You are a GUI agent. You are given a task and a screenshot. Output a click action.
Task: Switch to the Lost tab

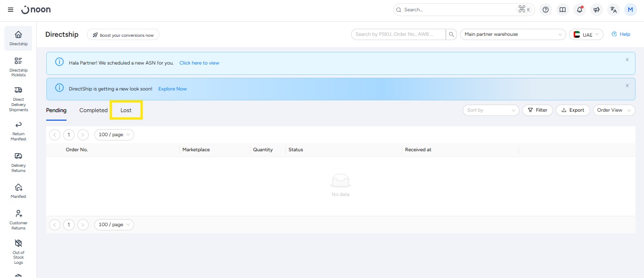tap(126, 110)
